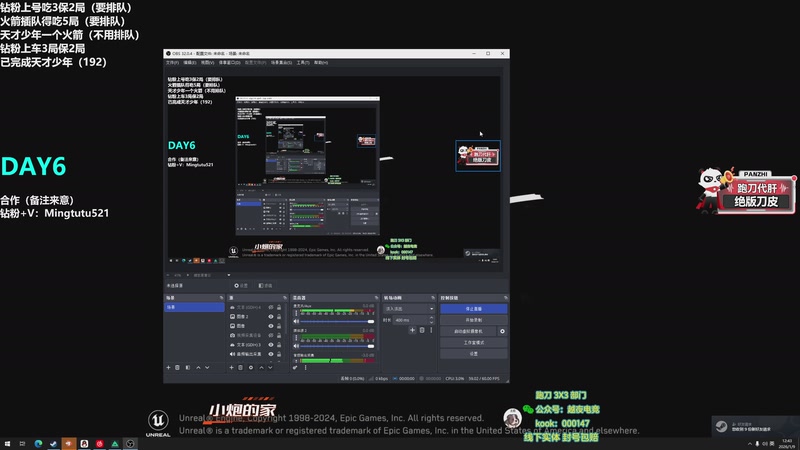Pop out the 转场动画 dock using its header icon
Screen dimensions: 800x450
click(x=433, y=298)
